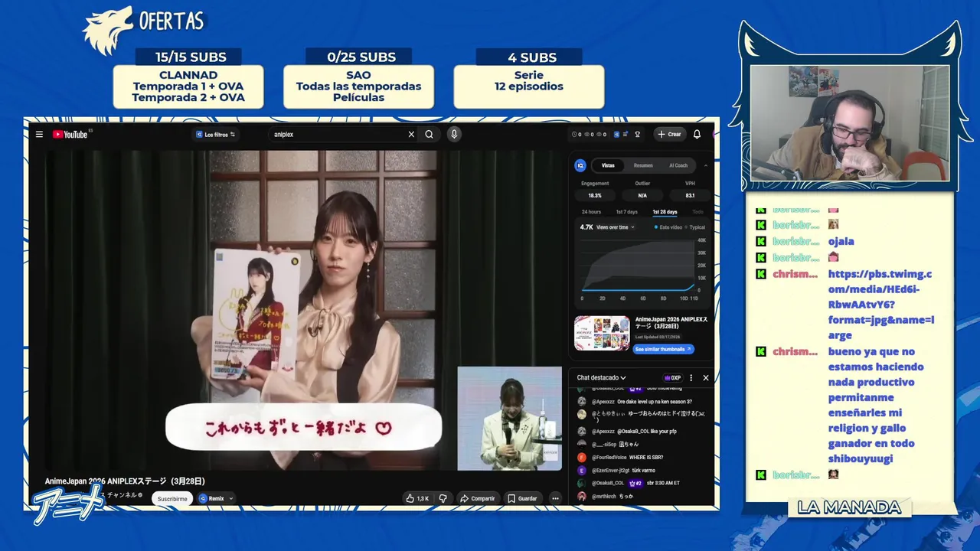Click the 'türk varmo' chat message
The image size is (980, 551).
[643, 470]
